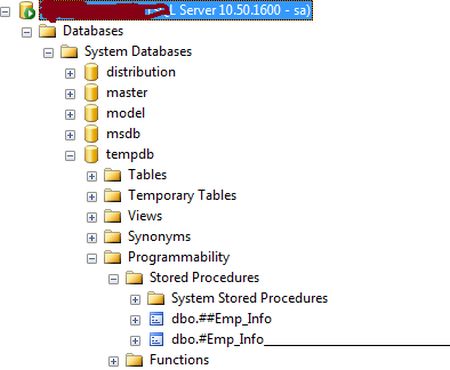Select the model database label
This screenshot has height=370, width=450.
click(126, 113)
